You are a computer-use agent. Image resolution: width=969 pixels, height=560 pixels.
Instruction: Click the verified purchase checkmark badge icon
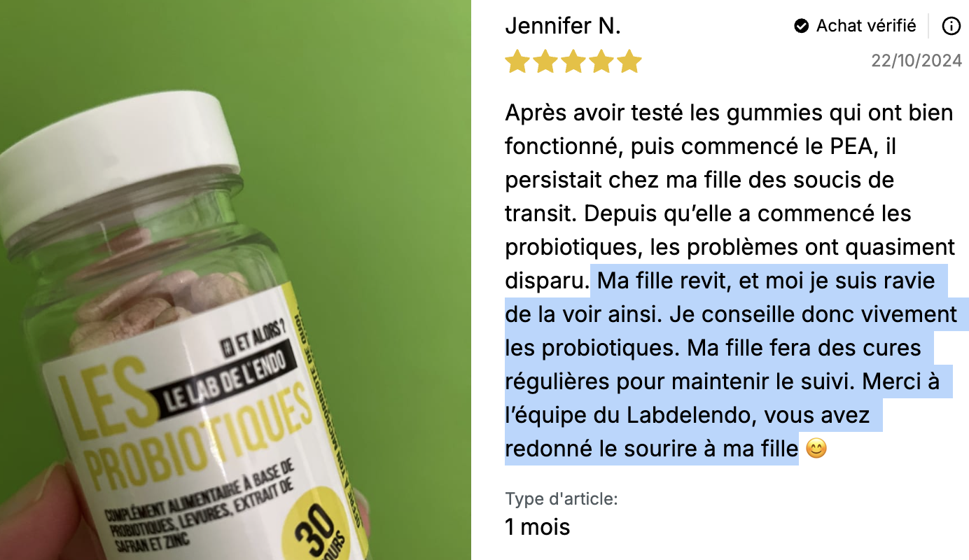(x=802, y=27)
